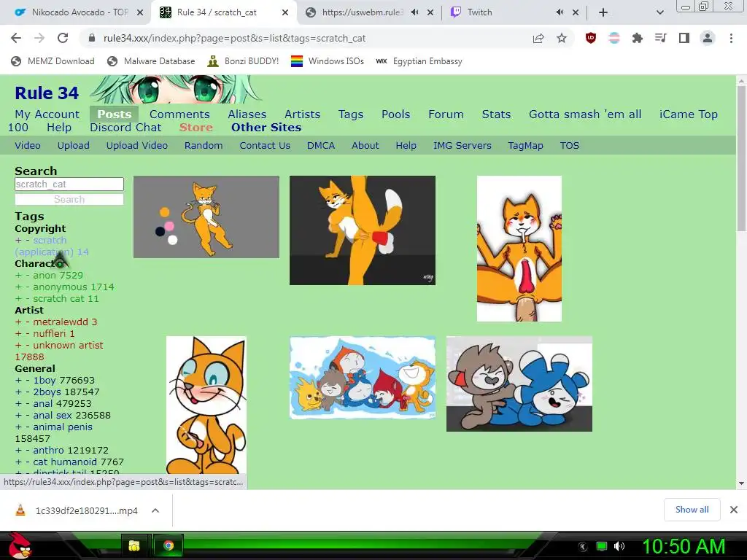Click the Search button under the field
The height and width of the screenshot is (560, 747).
69,200
